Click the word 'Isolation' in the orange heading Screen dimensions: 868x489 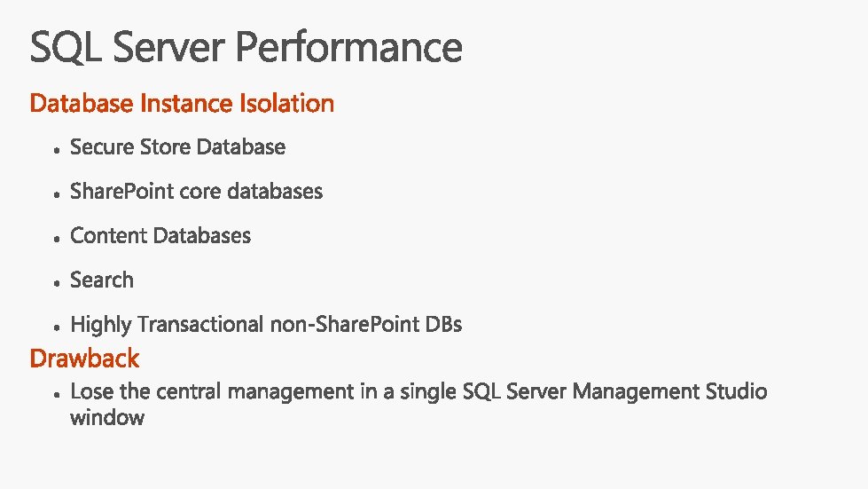[286, 104]
